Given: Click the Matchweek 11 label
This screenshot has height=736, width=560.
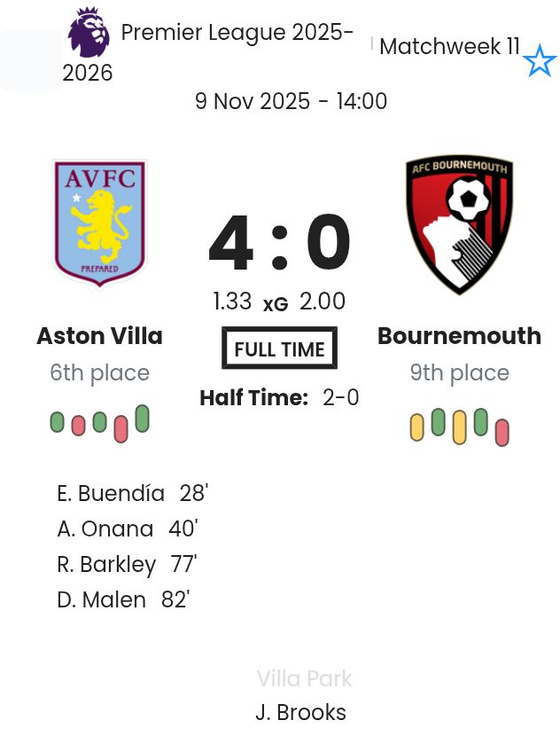Looking at the screenshot, I should click(x=449, y=47).
